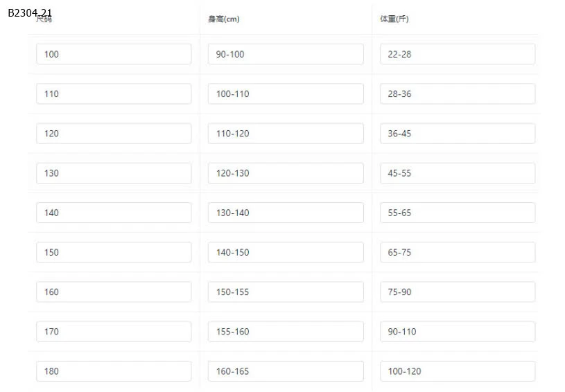Select the height field showing 90-100
The height and width of the screenshot is (392, 565).
tap(286, 54)
